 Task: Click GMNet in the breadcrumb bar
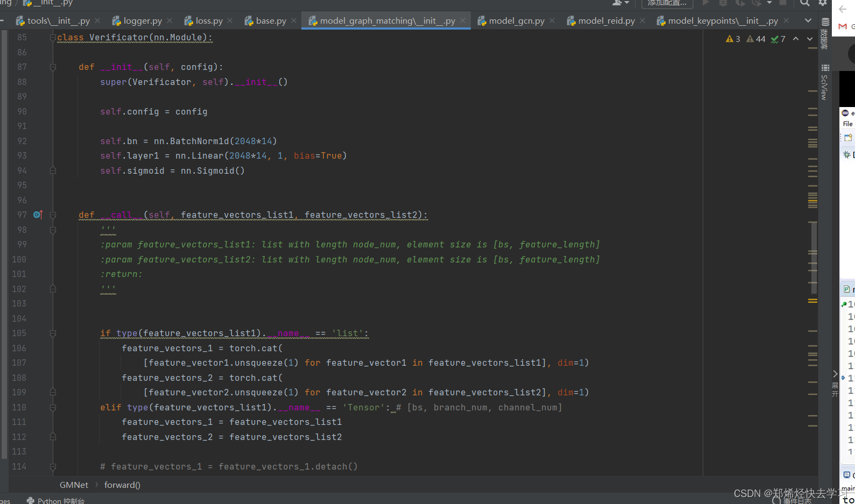(74, 485)
